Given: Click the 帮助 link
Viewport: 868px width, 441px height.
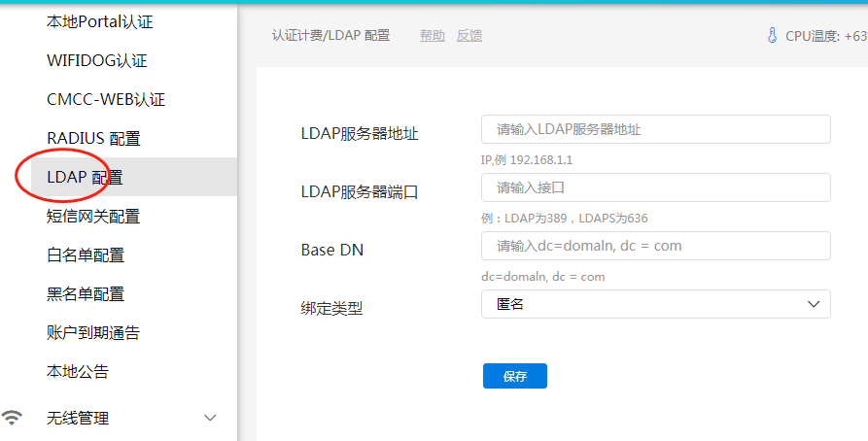Looking at the screenshot, I should [433, 36].
